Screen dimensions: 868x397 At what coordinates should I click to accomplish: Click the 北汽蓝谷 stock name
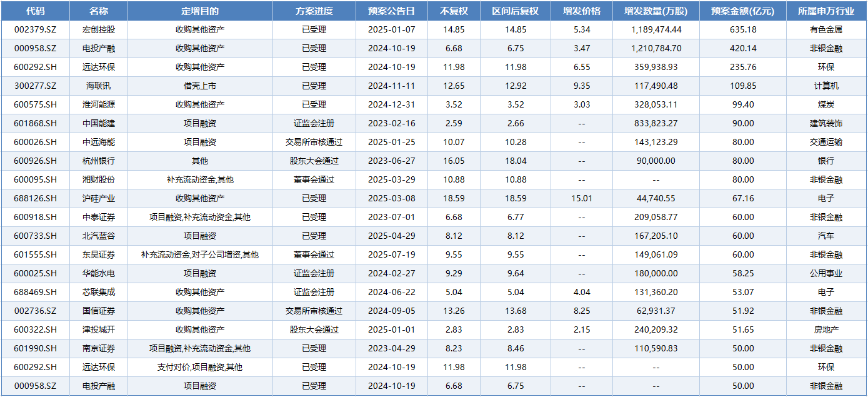[x=98, y=236]
